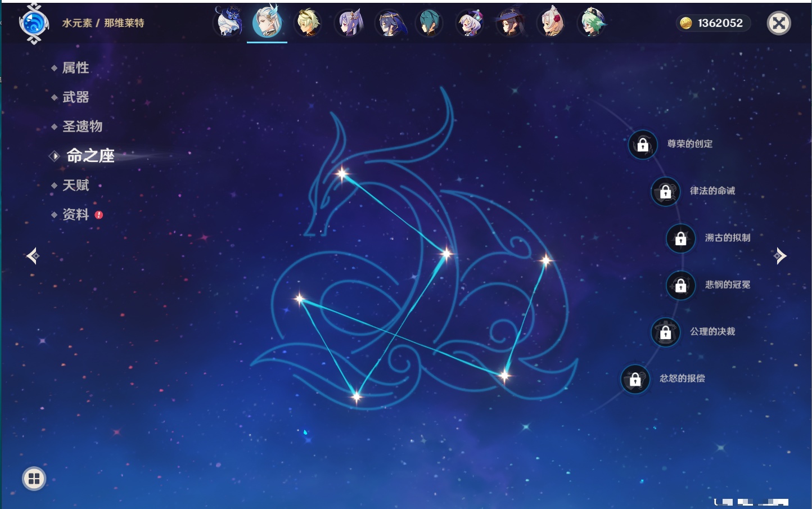812x509 pixels.
Task: Select the locked 溯古的拟制 constellation
Action: tap(680, 238)
